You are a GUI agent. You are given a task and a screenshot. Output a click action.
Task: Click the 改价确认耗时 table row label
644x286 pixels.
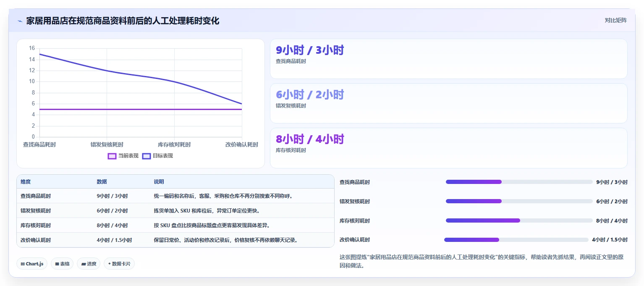[36, 240]
